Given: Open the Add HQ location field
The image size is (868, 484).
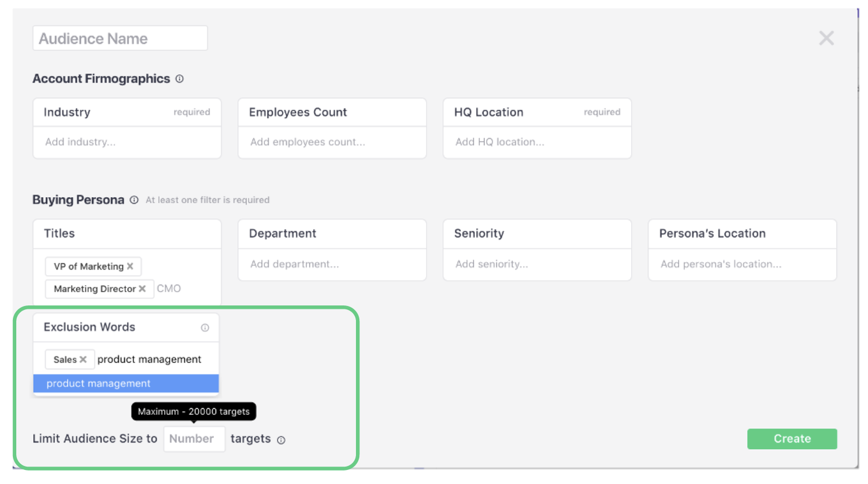Looking at the screenshot, I should click(537, 142).
